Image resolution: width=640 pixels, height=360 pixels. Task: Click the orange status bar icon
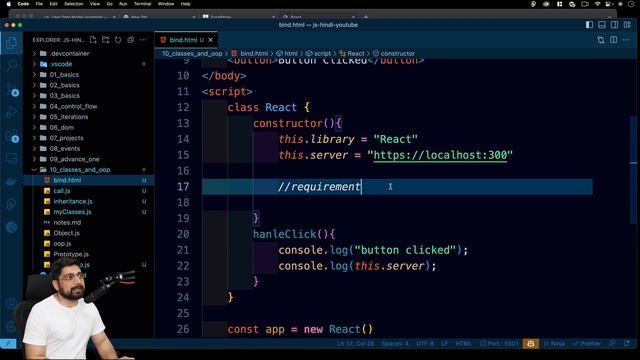click(531, 344)
